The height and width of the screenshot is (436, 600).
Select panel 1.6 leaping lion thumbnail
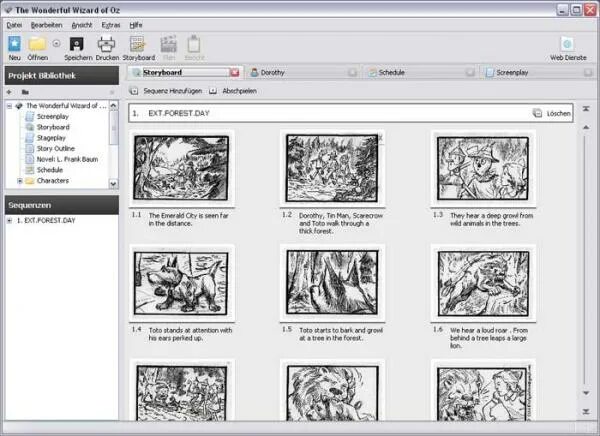click(483, 283)
